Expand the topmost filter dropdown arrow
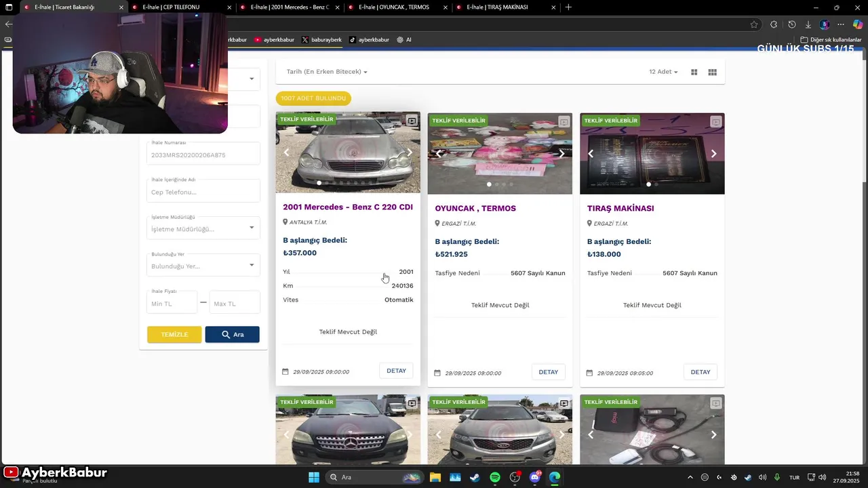 tap(252, 79)
